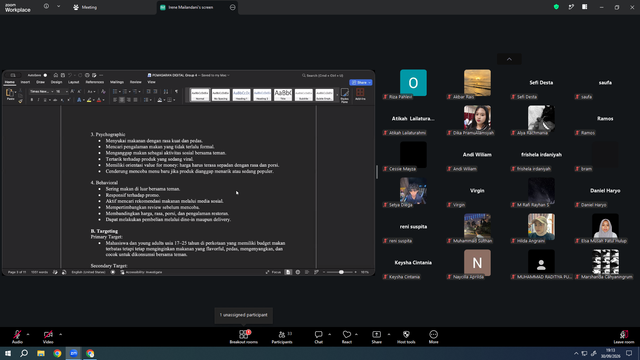Expand reactions arrow beside React
This screenshot has height=360, width=640.
(356, 334)
